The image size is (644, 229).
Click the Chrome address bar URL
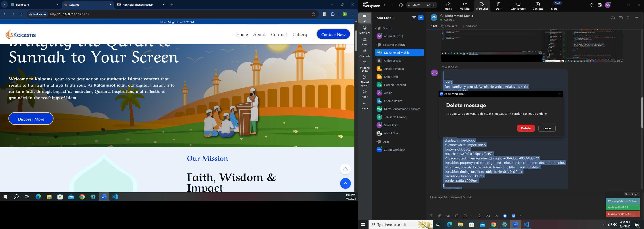pyautogui.click(x=69, y=14)
